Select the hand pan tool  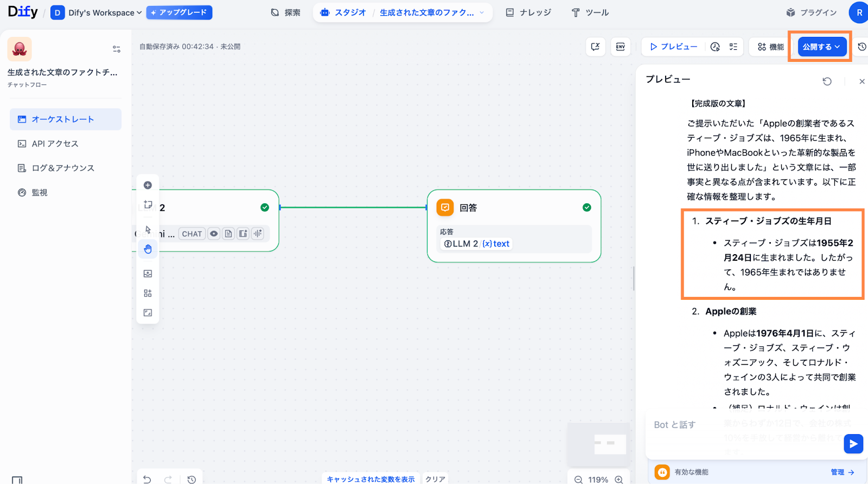148,249
